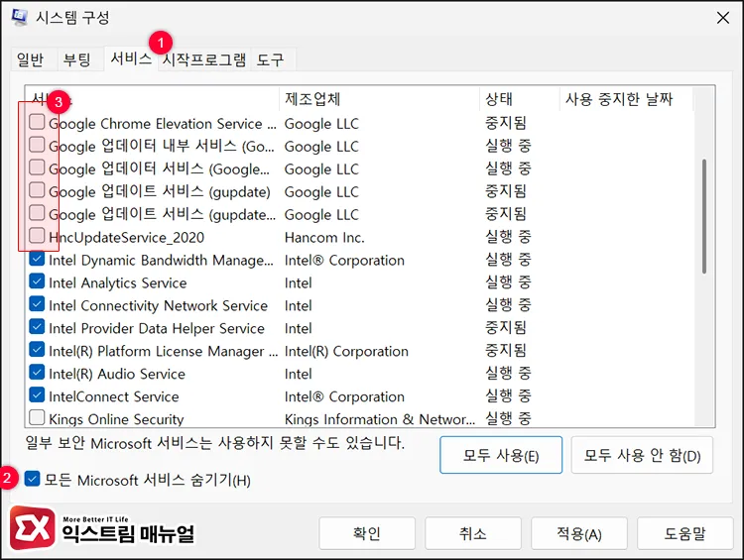Select the HncUpdateService_2020 row text

pyautogui.click(x=126, y=237)
